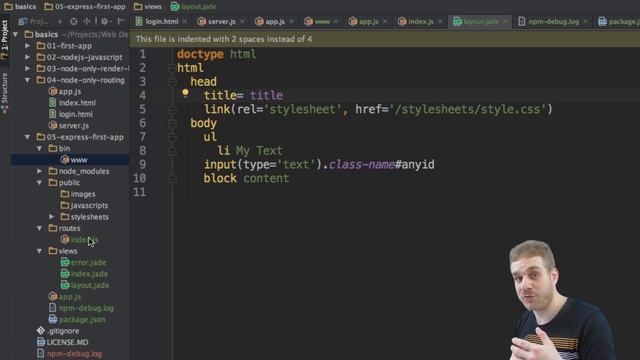
Task: Select index.html in project tree
Action: (x=72, y=103)
